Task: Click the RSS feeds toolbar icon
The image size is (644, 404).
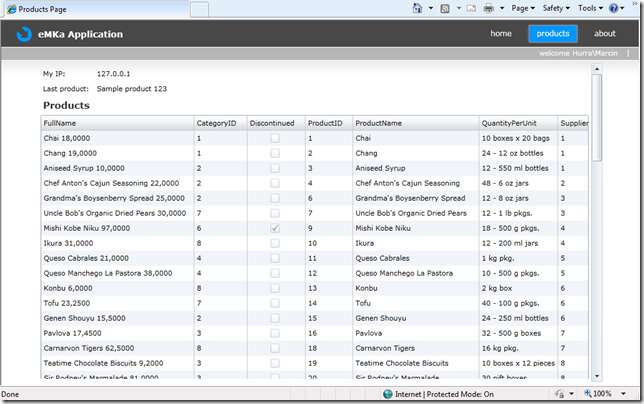Action: 445,8
